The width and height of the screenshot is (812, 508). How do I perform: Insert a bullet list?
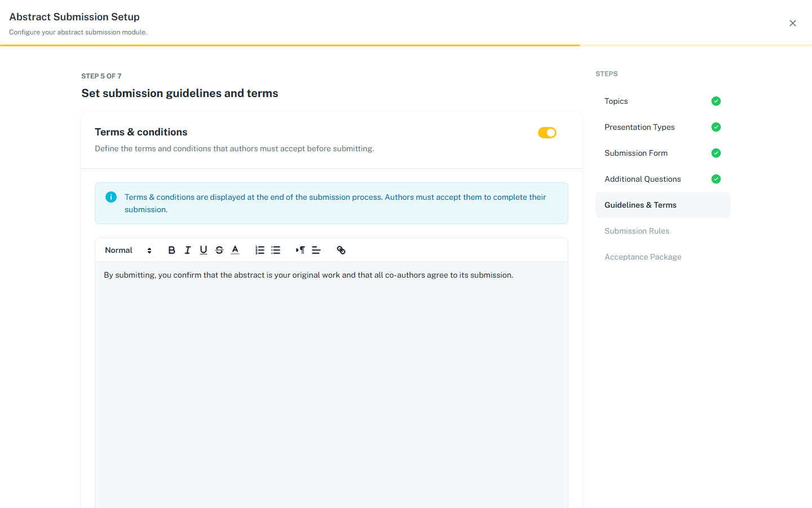coord(276,250)
